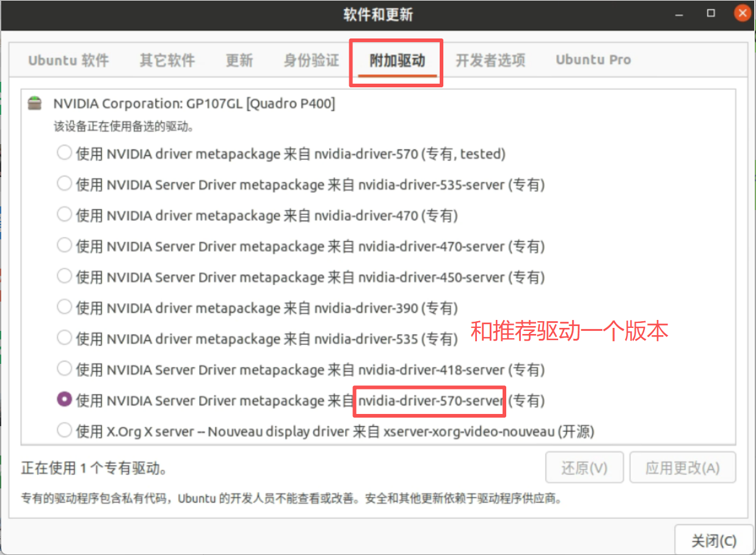The image size is (756, 555).
Task: Click the 还原(V) button
Action: pos(584,468)
